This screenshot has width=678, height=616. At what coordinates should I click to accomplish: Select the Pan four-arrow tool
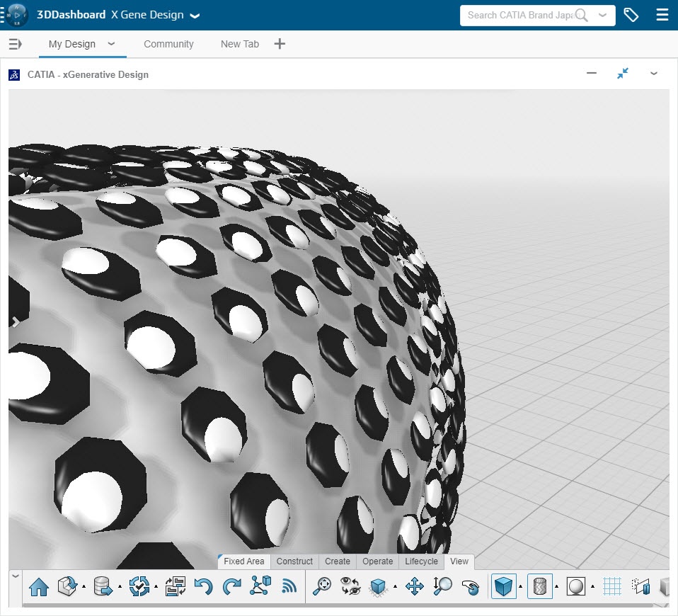(x=414, y=586)
